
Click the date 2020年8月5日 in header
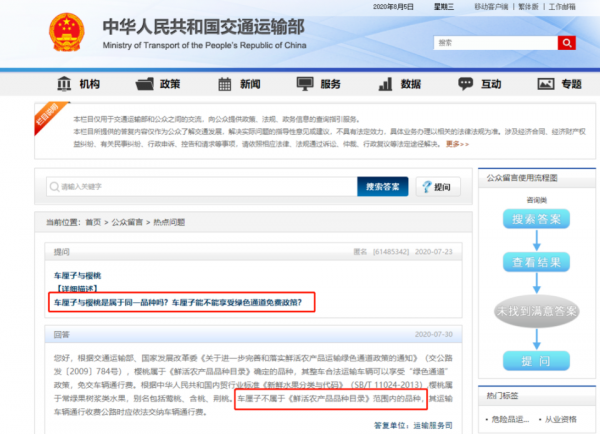pos(393,7)
